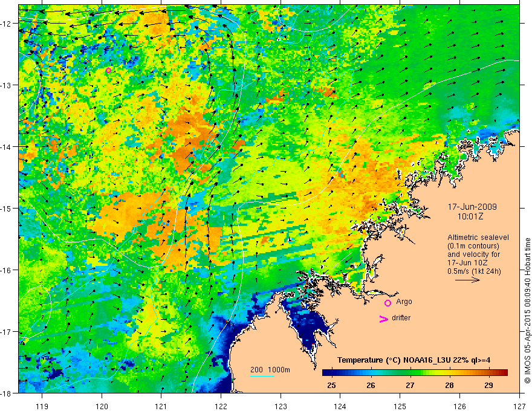Click the 'Altimetric sealevel' caption line

478,238
